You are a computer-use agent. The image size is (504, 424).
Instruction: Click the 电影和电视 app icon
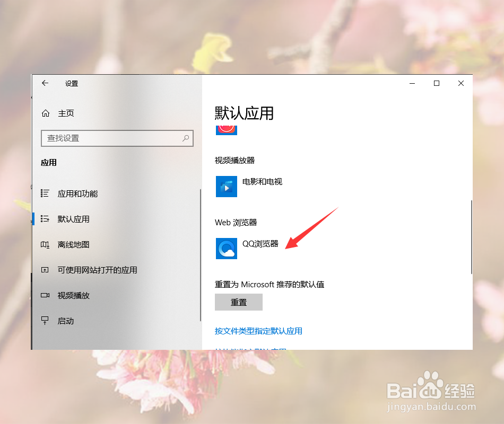[x=227, y=186]
